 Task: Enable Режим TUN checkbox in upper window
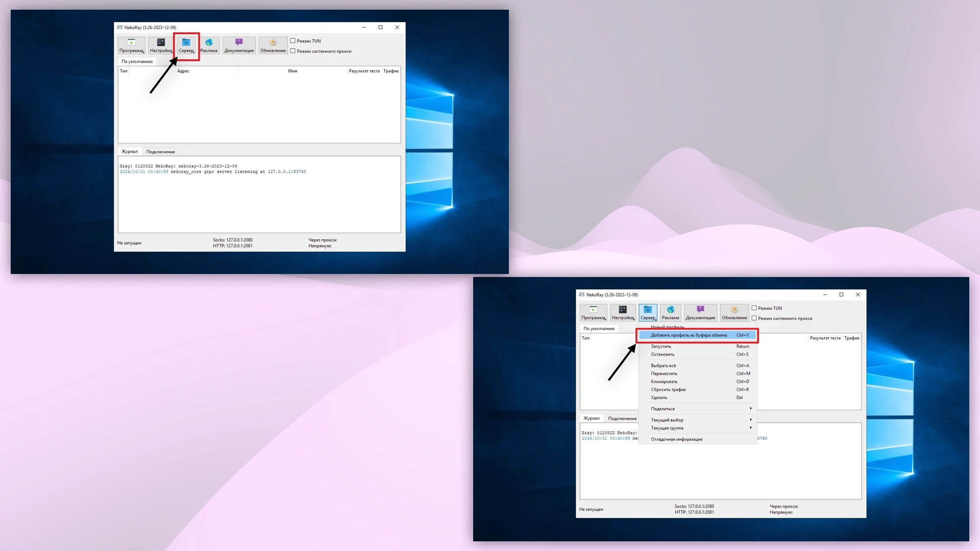(x=293, y=41)
